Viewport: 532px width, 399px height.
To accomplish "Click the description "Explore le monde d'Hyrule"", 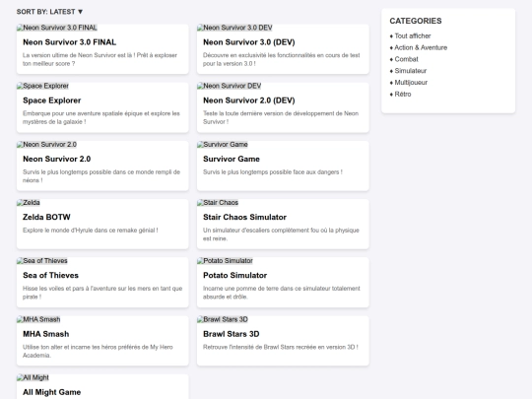I will pyautogui.click(x=91, y=231).
